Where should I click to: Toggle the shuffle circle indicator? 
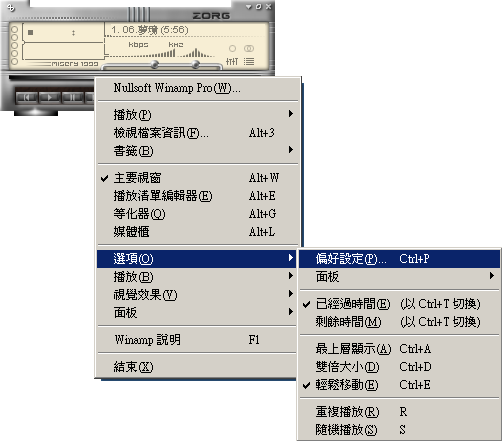pos(232,49)
